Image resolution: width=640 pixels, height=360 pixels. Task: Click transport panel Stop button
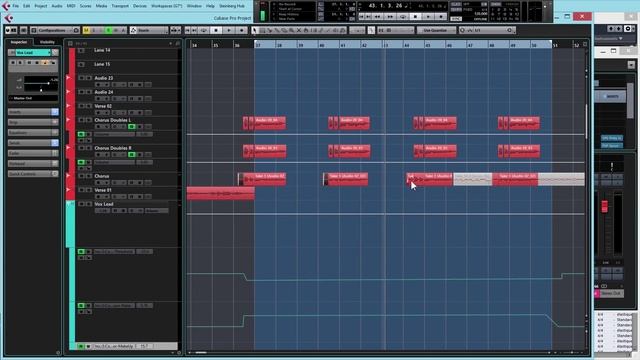[415, 17]
